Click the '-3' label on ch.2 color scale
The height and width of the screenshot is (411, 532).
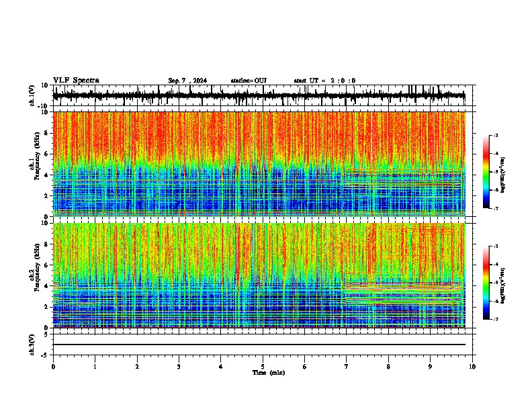click(x=496, y=246)
